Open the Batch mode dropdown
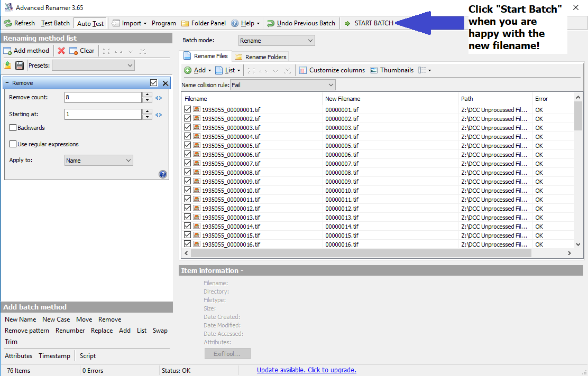The height and width of the screenshot is (376, 588). click(277, 41)
